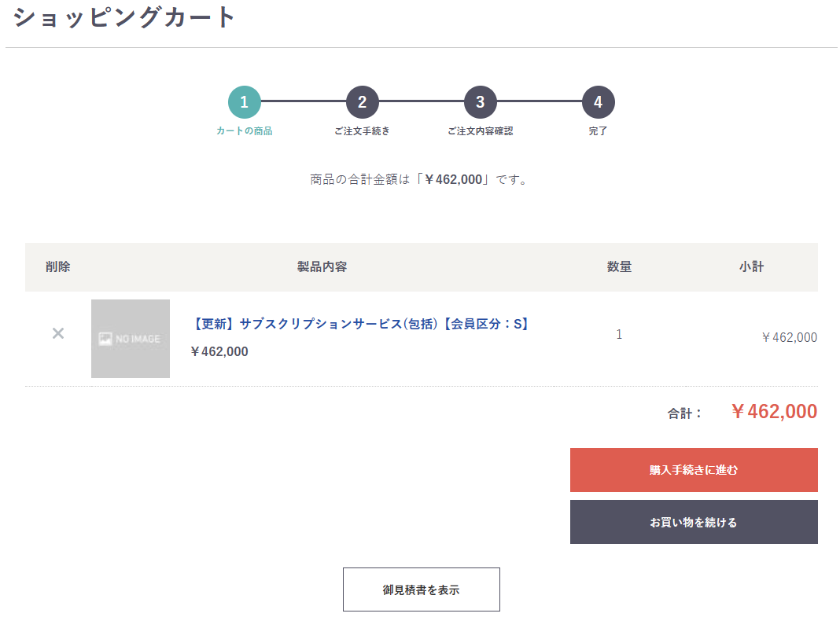Screen dimensions: 840x617
Task: Click the カートの商品 step label
Action: tap(245, 131)
